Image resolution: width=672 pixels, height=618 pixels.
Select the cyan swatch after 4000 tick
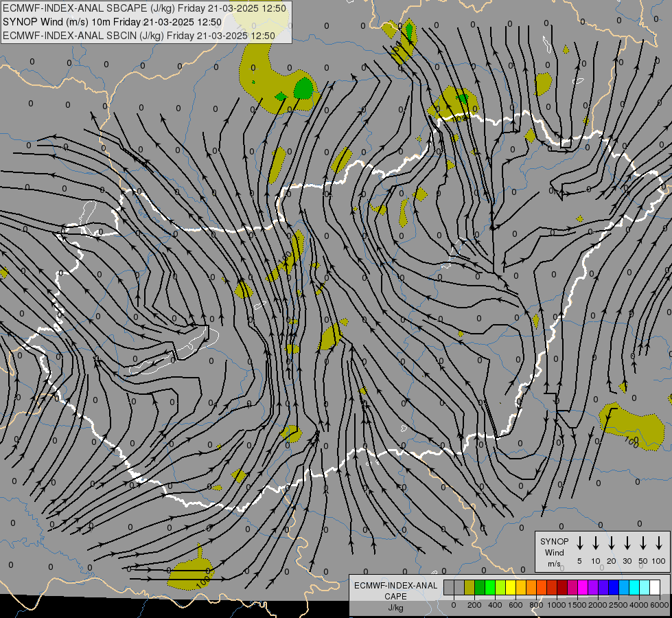click(645, 588)
